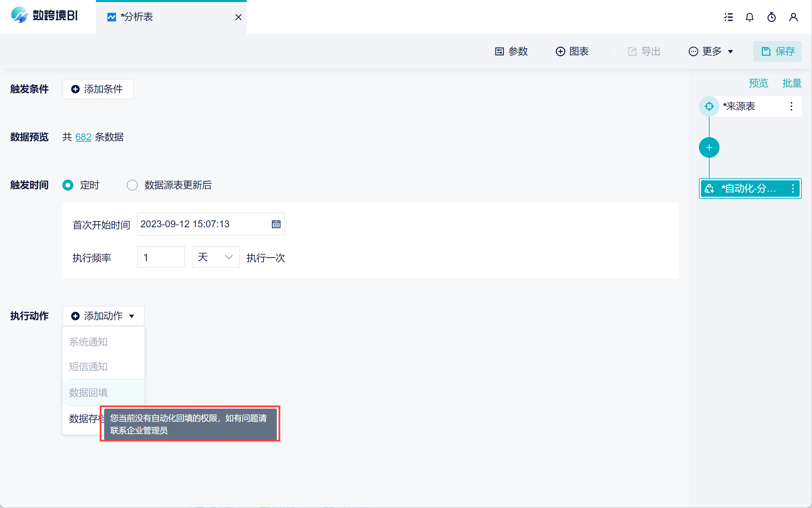Screen dimensions: 812x508
Task: Toggle the 添加动作 dropdown
Action: [x=103, y=316]
